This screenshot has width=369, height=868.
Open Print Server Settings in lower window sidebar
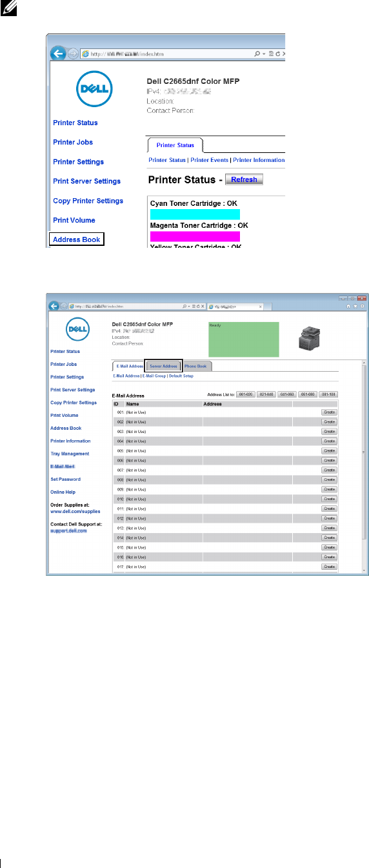click(72, 390)
